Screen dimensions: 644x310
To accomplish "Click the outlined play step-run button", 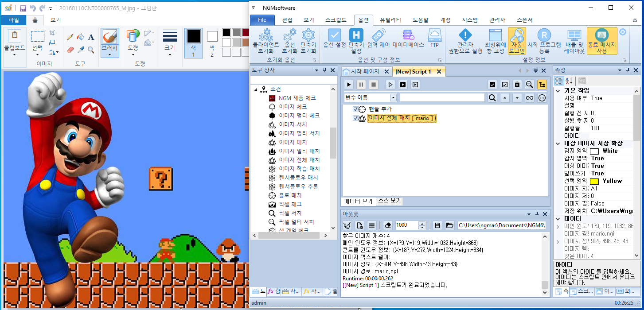I will click(390, 85).
